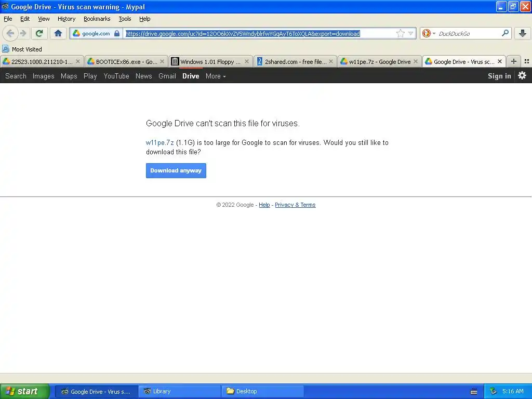Open YouTube in the Google bar

click(116, 76)
